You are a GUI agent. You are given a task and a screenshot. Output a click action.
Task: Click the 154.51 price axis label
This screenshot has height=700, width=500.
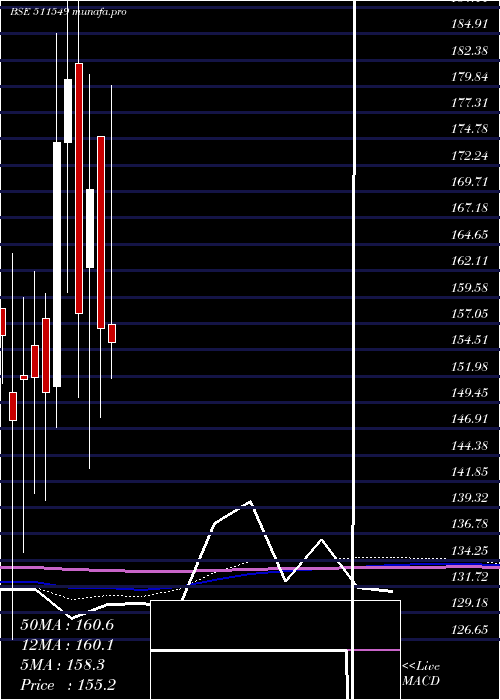[470, 340]
